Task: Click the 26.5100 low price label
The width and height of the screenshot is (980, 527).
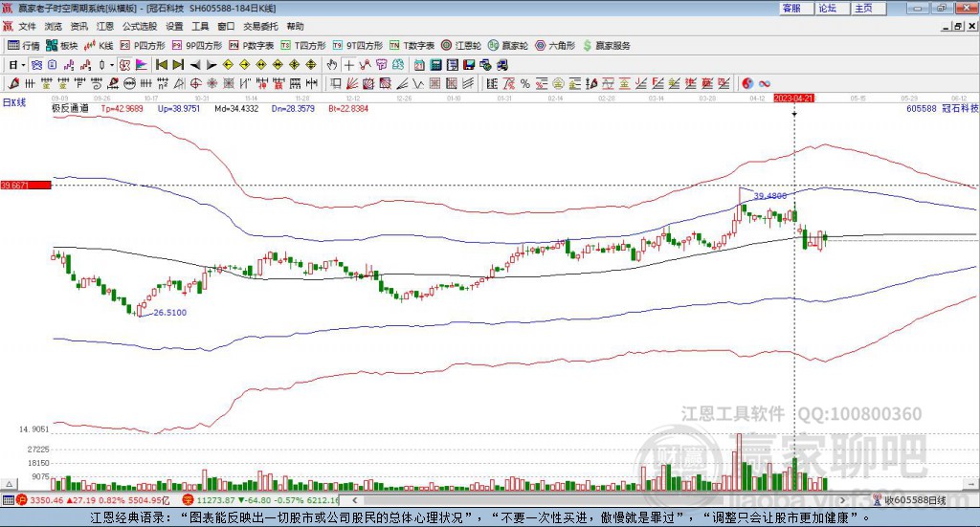Action: pyautogui.click(x=170, y=312)
